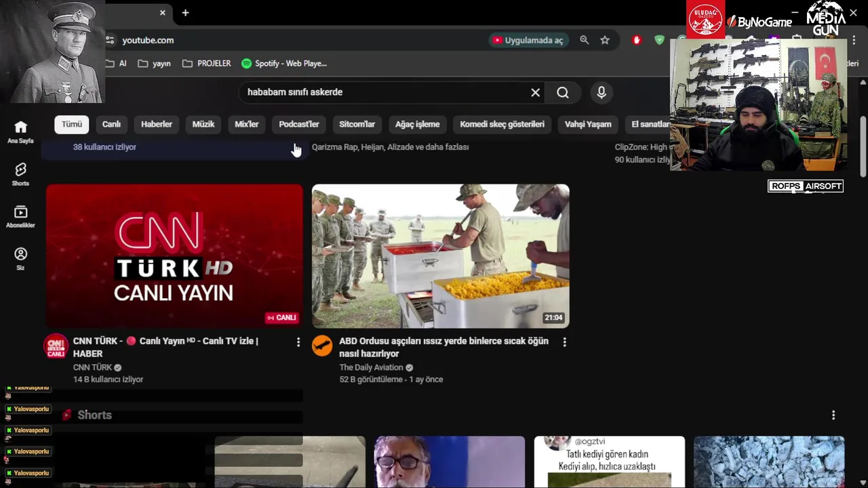The width and height of the screenshot is (868, 488).
Task: Click the 38 kullanıcı izliyor text
Action: pyautogui.click(x=104, y=147)
